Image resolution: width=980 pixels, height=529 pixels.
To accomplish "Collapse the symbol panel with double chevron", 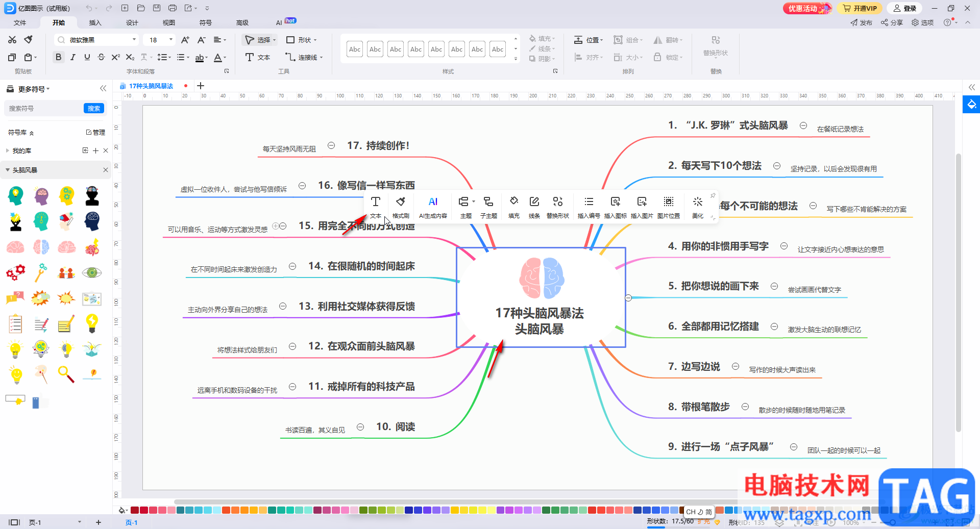I will (x=103, y=88).
